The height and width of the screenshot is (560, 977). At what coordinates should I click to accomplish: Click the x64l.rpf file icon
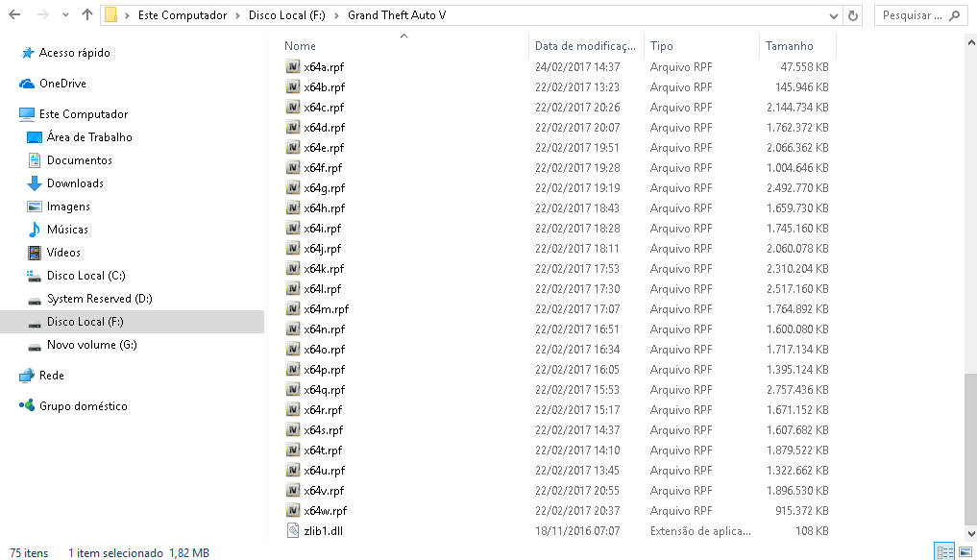[293, 288]
